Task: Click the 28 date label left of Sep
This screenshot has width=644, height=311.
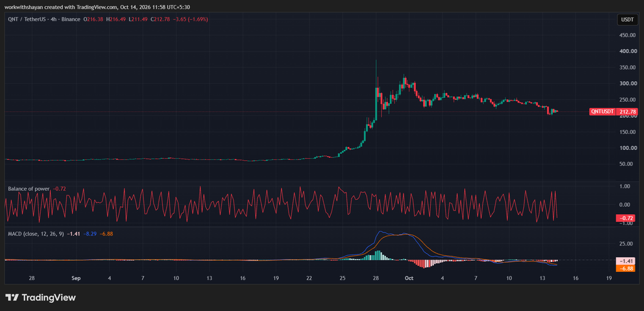Action: pyautogui.click(x=31, y=278)
